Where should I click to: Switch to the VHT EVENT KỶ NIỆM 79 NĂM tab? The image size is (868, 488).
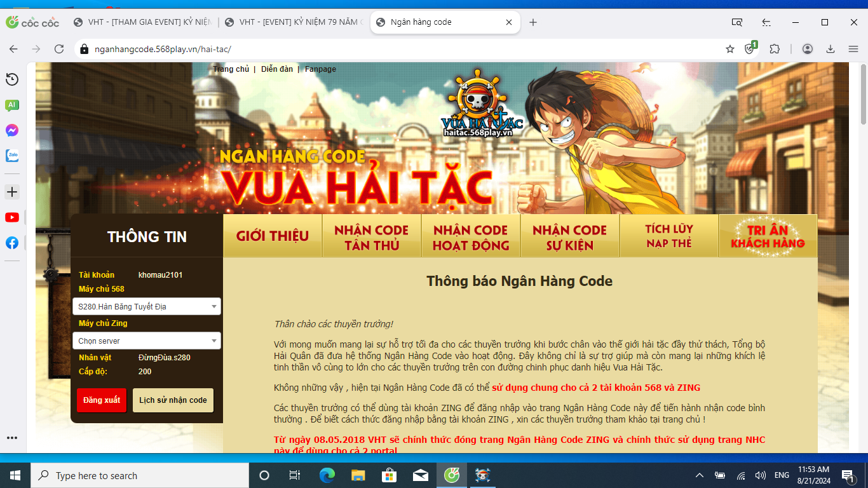294,22
